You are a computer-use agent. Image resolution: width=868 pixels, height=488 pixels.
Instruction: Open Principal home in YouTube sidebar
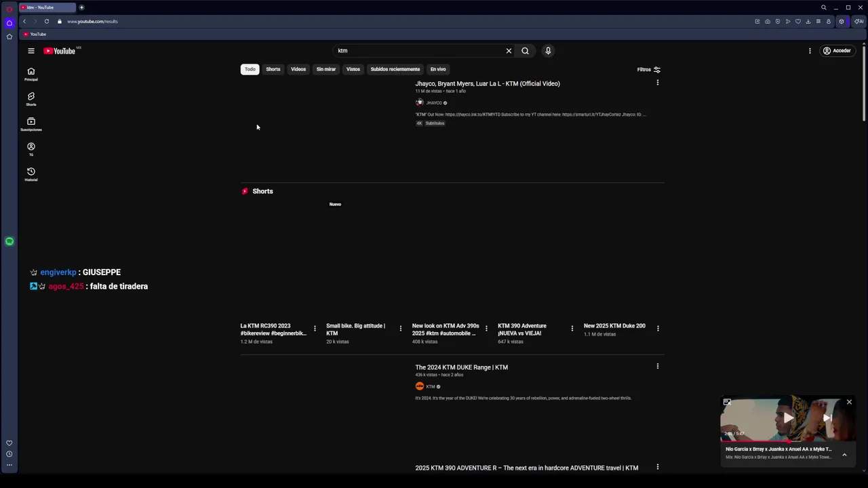click(x=31, y=75)
